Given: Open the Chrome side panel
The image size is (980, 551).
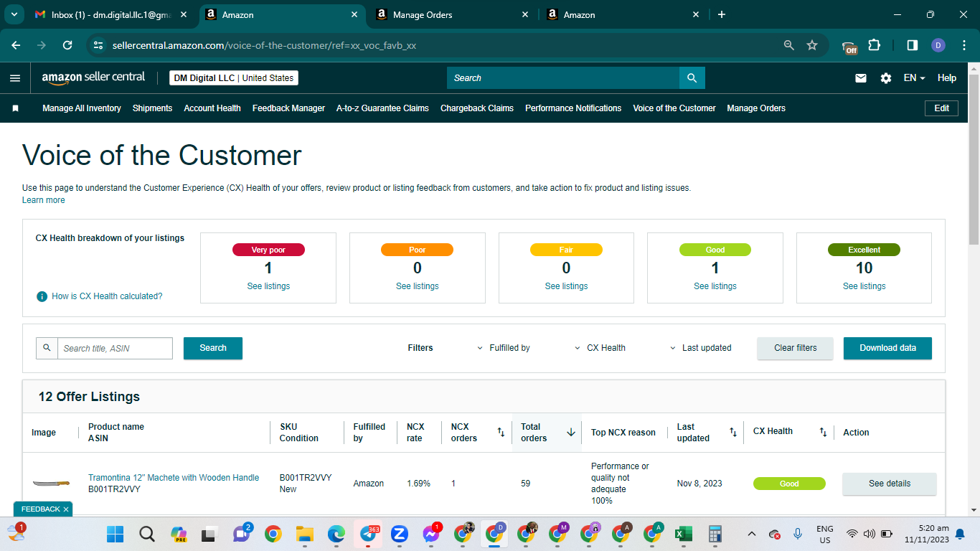Looking at the screenshot, I should (x=913, y=45).
